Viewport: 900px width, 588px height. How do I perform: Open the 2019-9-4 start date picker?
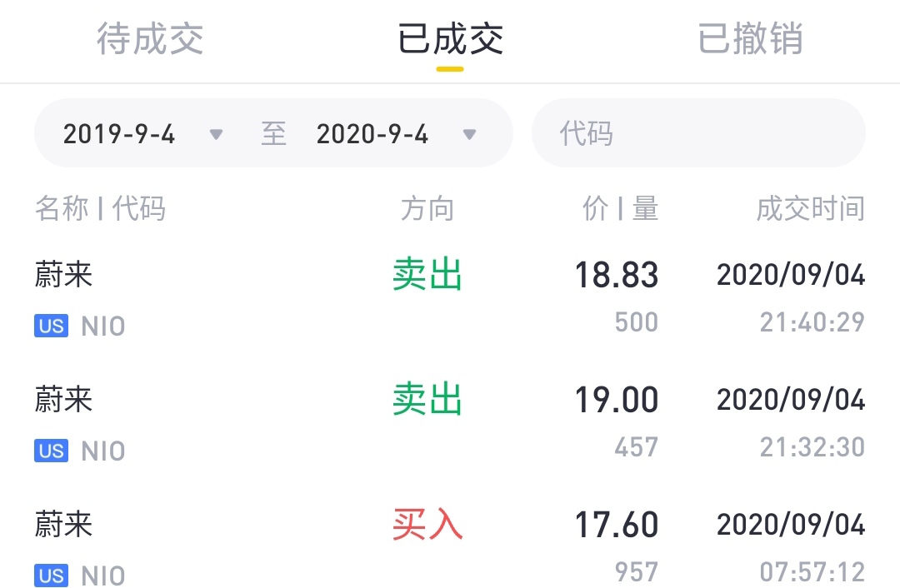tap(119, 134)
